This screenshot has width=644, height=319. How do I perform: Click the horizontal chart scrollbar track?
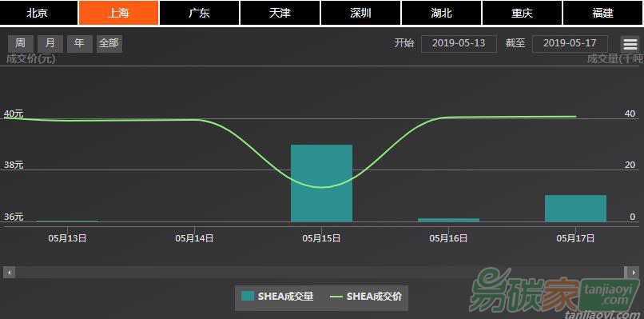[x=320, y=272]
